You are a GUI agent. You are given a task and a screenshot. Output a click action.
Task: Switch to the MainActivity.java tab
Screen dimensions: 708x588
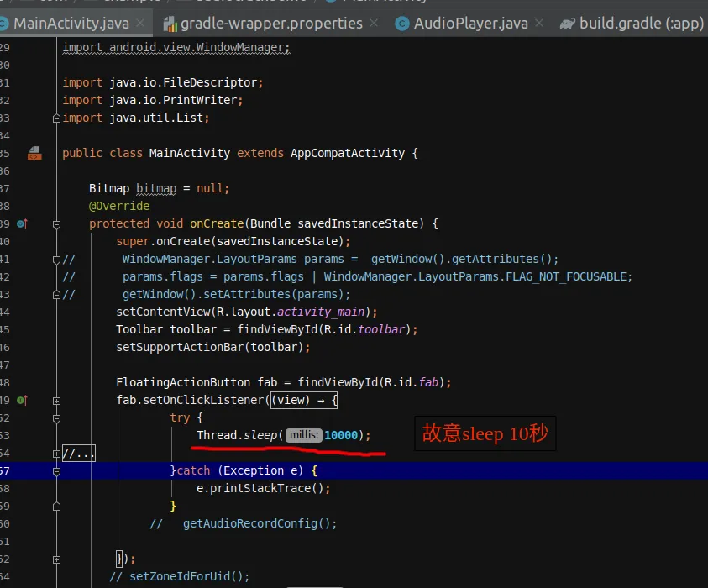71,23
